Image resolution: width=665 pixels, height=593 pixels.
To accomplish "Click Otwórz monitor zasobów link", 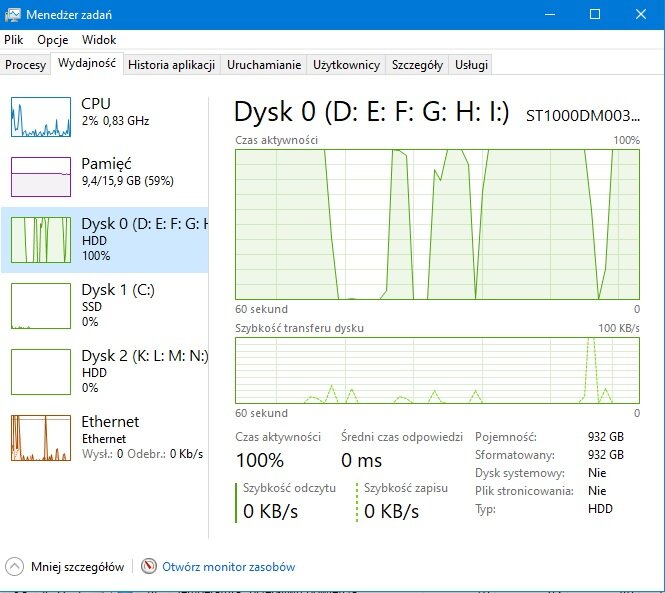I will click(228, 566).
